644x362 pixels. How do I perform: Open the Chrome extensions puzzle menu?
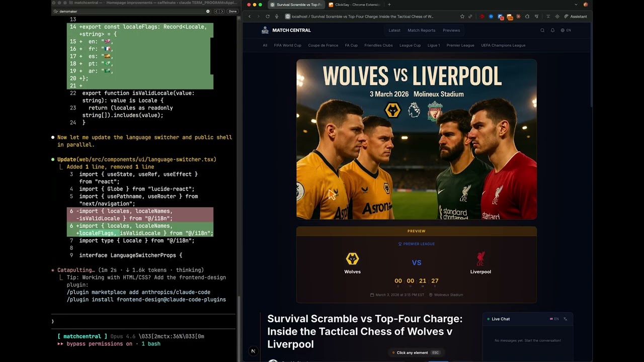[527, 17]
